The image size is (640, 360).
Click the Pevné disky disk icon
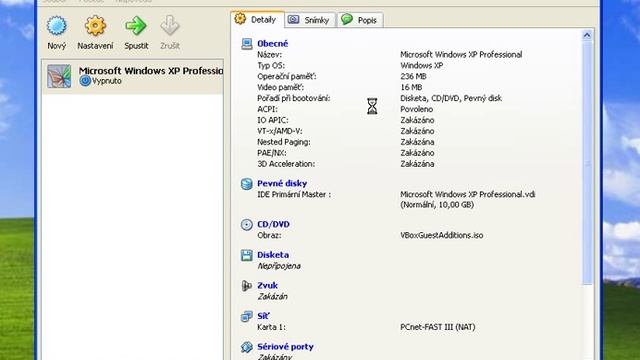click(x=247, y=184)
